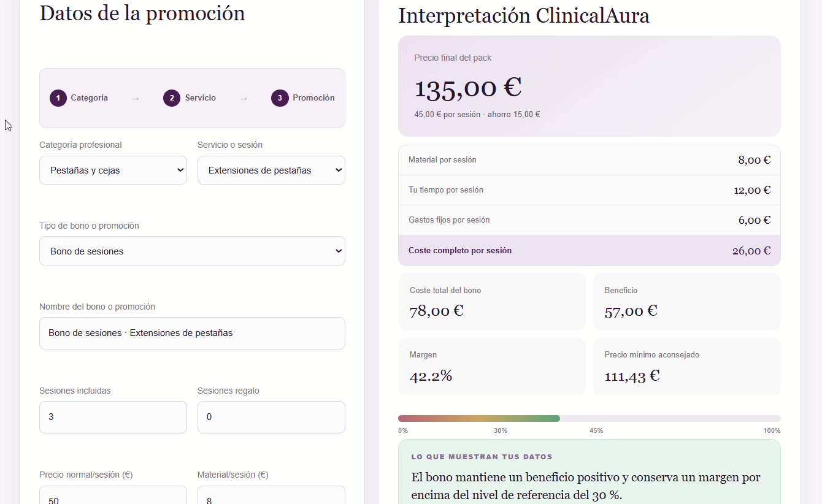
Task: Expand the Tipo de bono o promoción dropdown
Action: click(x=192, y=251)
